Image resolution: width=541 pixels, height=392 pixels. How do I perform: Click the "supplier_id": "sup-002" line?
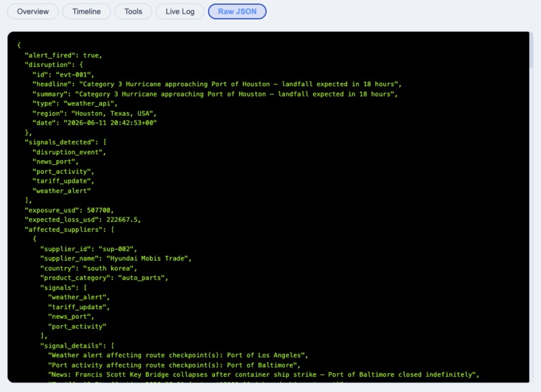pyautogui.click(x=88, y=249)
